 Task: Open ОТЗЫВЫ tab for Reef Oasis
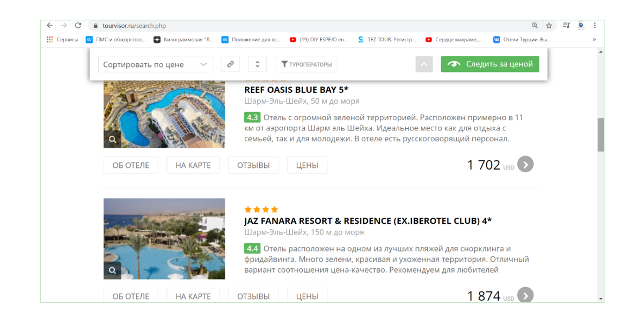pyautogui.click(x=253, y=165)
